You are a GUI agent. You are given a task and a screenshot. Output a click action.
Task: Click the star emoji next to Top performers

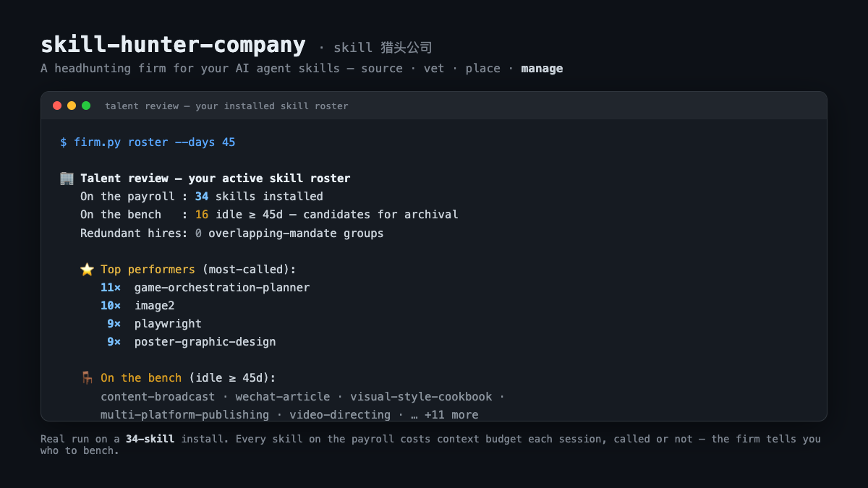coord(88,269)
